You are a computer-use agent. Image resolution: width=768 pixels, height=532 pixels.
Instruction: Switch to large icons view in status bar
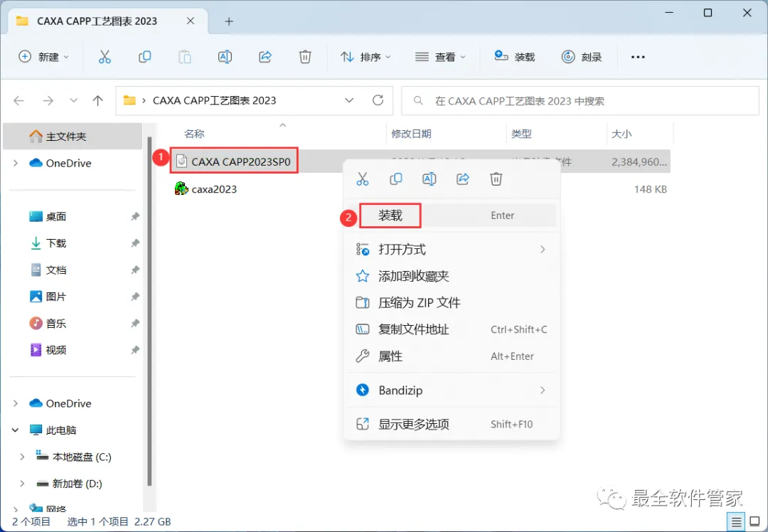(x=754, y=522)
